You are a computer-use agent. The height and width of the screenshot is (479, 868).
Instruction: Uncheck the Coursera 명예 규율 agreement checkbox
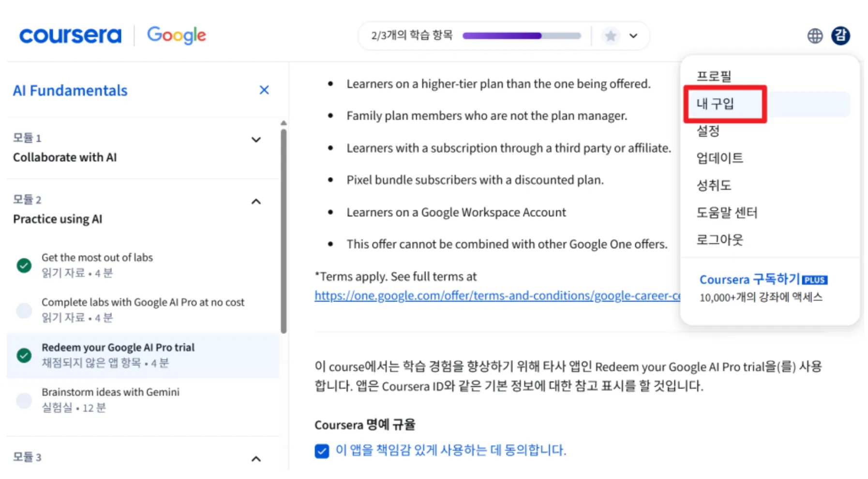(x=321, y=450)
